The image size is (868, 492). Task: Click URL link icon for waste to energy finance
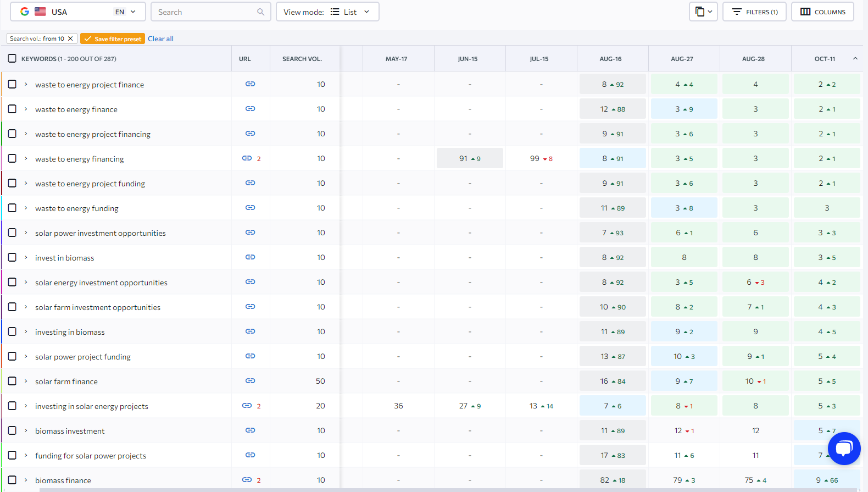click(250, 109)
